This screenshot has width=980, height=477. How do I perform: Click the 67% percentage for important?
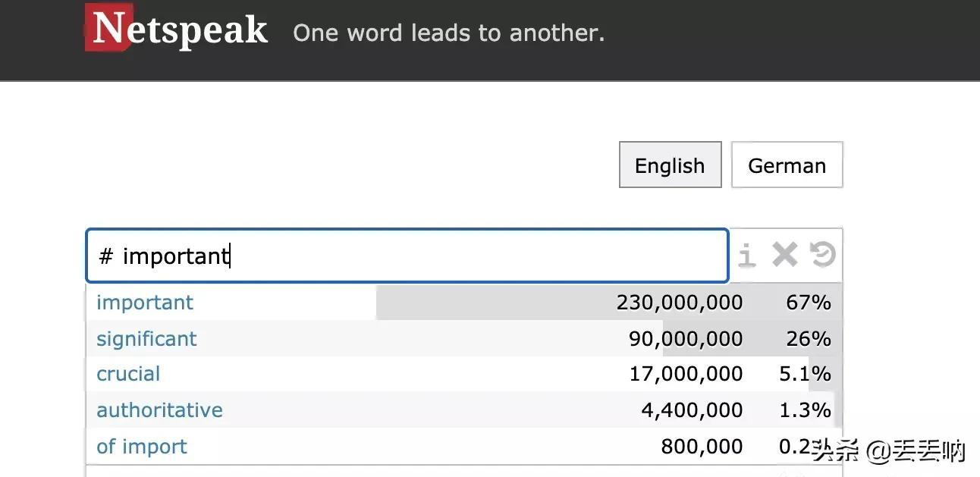click(809, 303)
